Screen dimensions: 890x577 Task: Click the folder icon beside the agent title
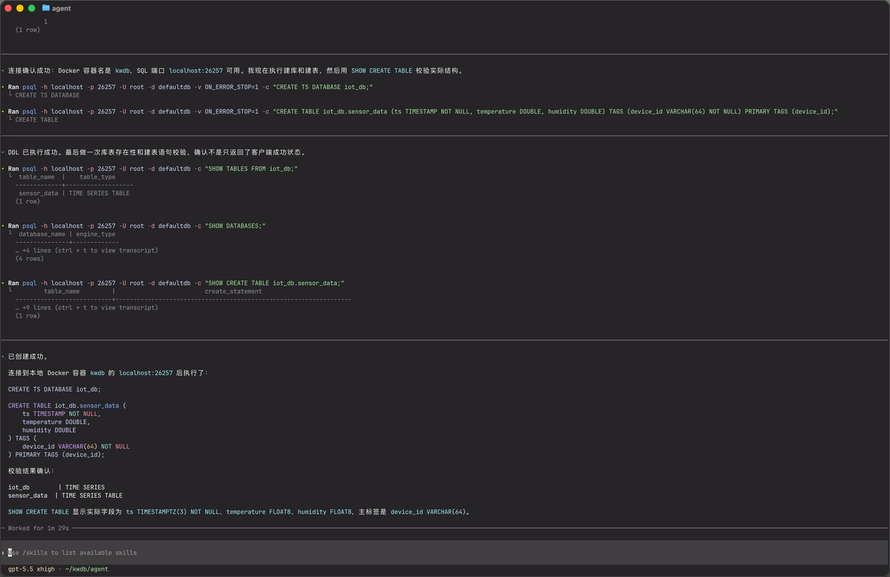tap(46, 8)
